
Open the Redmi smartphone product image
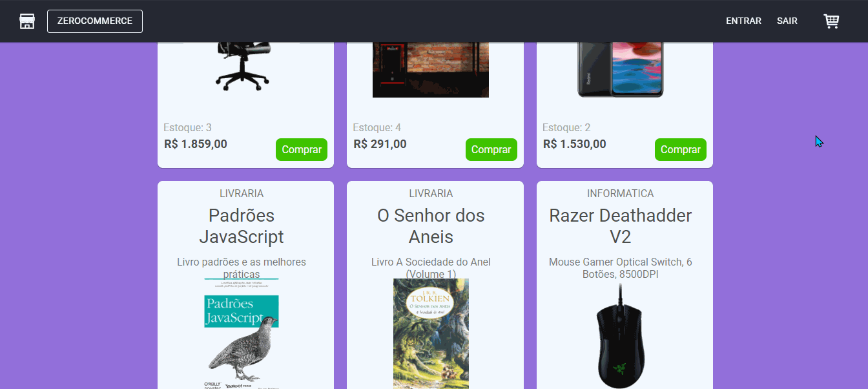(x=621, y=70)
